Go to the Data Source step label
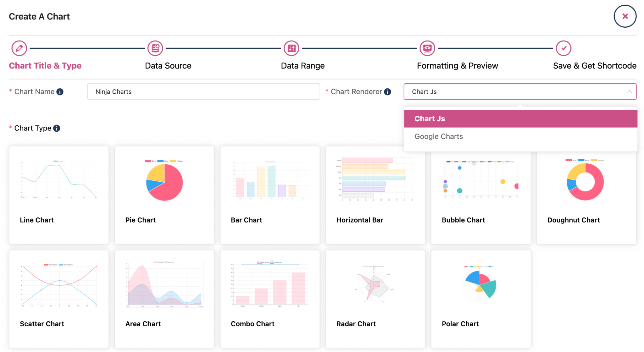The height and width of the screenshot is (352, 644). 168,66
